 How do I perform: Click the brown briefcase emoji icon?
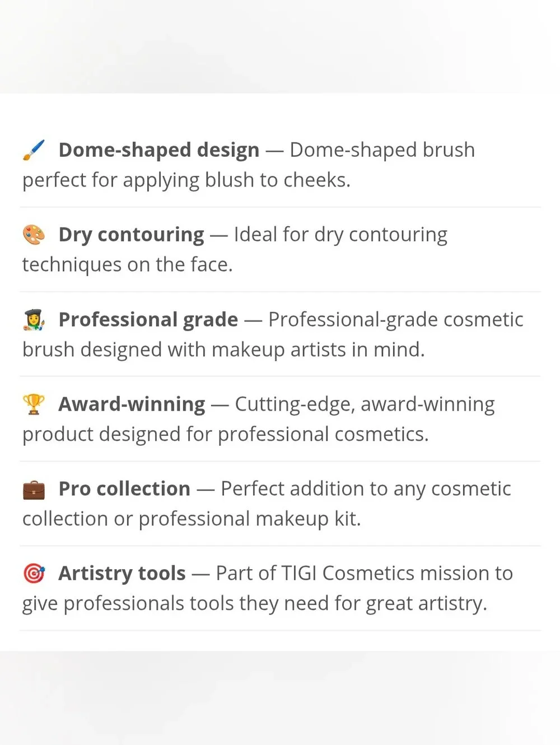(34, 489)
